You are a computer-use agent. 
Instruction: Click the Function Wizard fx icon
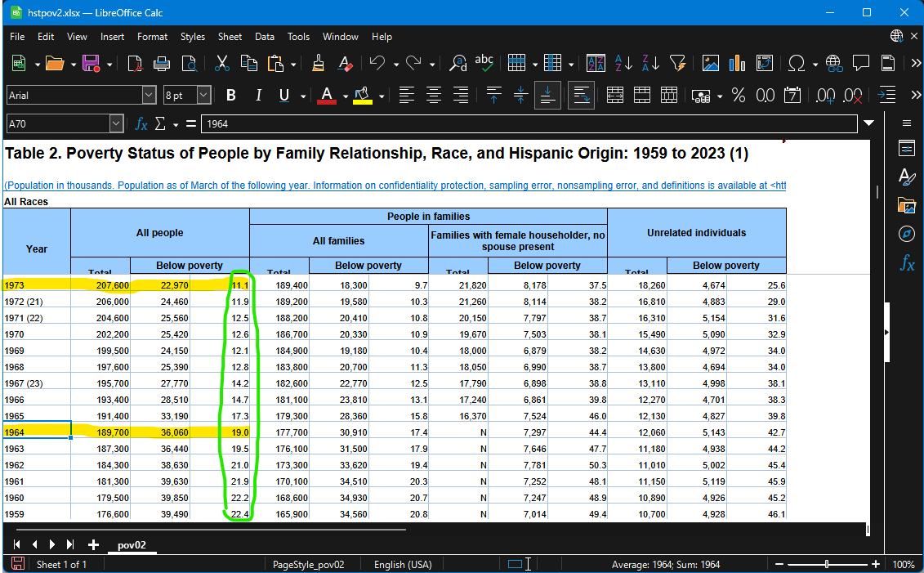tap(141, 123)
